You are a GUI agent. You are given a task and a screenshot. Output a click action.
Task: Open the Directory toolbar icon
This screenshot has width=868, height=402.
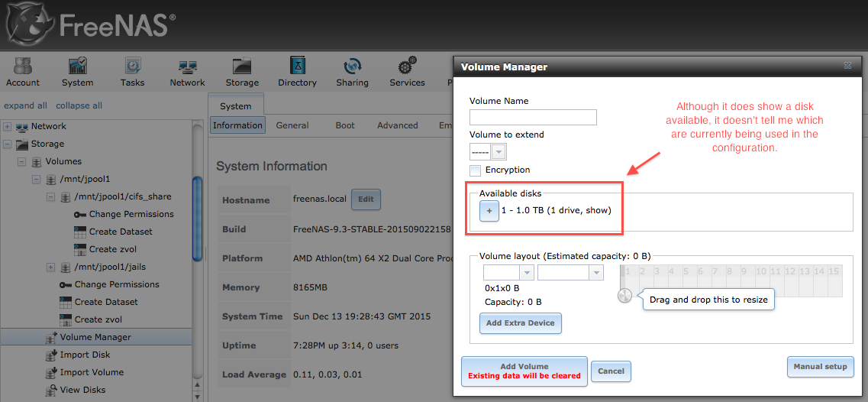[x=297, y=72]
